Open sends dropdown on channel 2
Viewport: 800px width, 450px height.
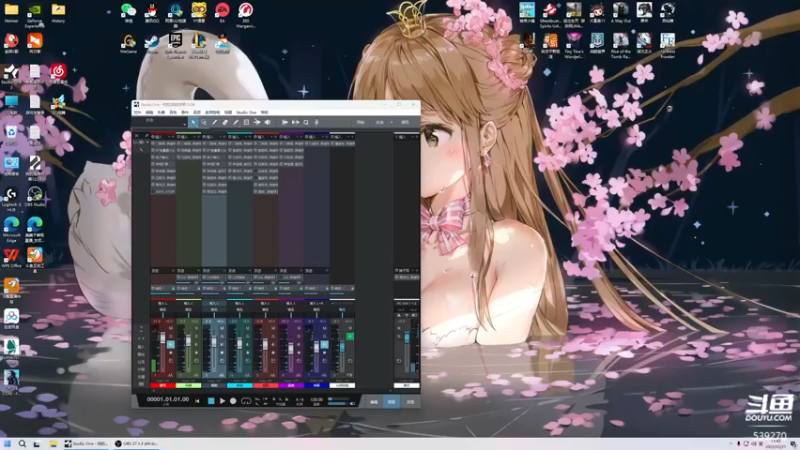(x=199, y=270)
